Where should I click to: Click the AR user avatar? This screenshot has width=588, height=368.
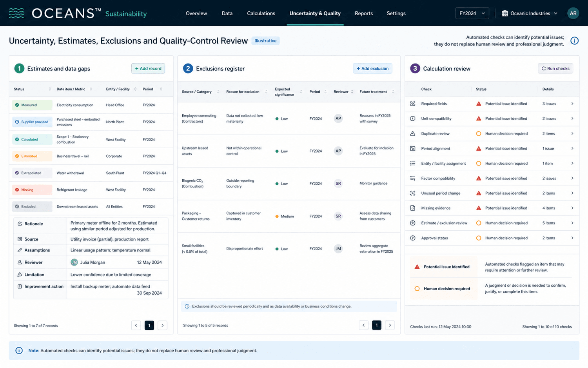click(573, 13)
